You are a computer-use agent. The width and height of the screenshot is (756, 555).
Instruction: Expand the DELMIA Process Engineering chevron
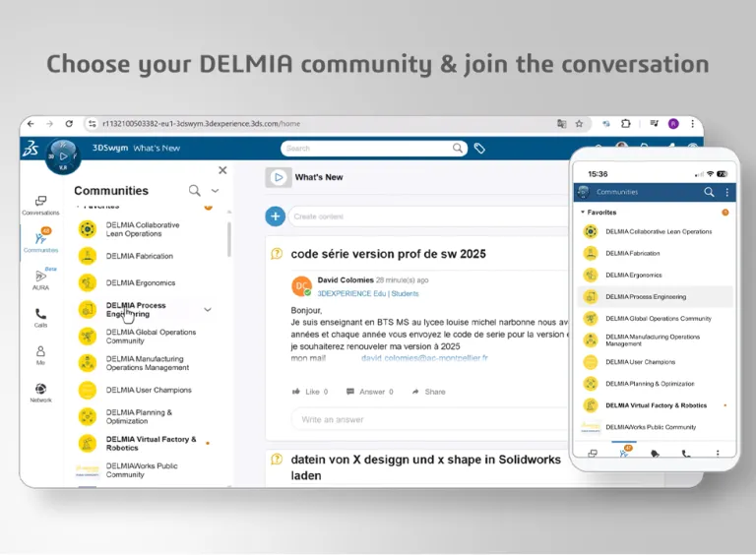pyautogui.click(x=208, y=310)
